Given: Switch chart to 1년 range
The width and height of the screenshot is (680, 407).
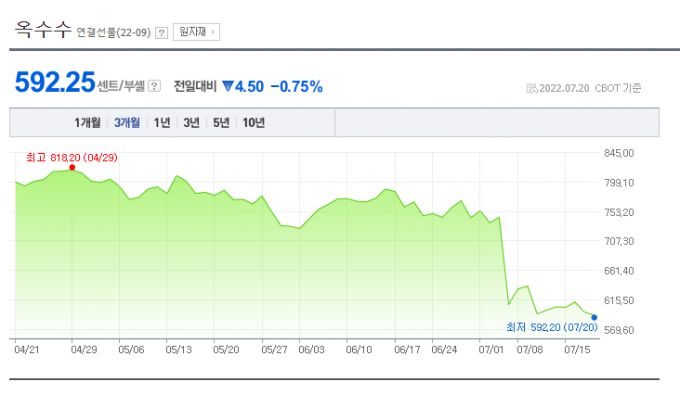Looking at the screenshot, I should [162, 123].
